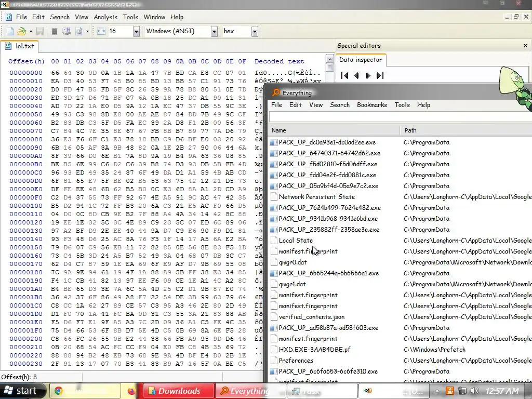Screen dimensions: 532x399
Task: Open File menu in Everything window
Action: [276, 105]
